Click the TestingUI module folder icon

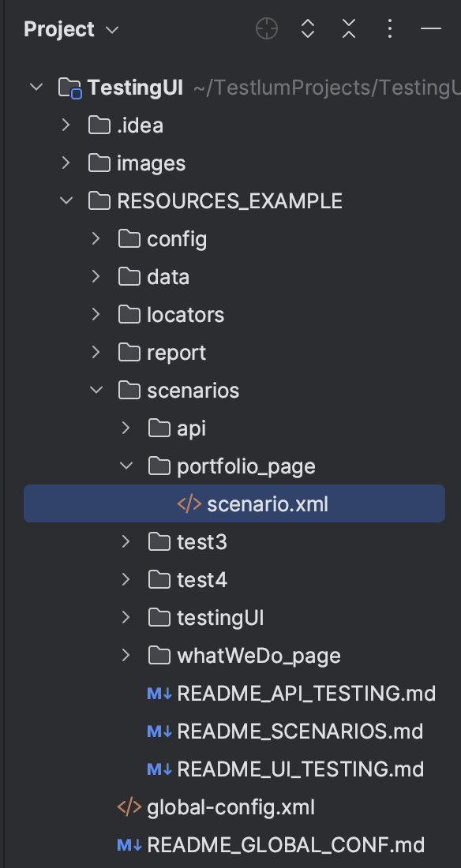pyautogui.click(x=70, y=88)
